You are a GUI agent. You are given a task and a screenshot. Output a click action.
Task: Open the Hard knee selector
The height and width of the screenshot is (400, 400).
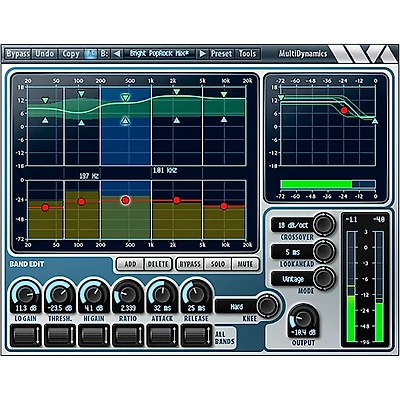point(237,306)
